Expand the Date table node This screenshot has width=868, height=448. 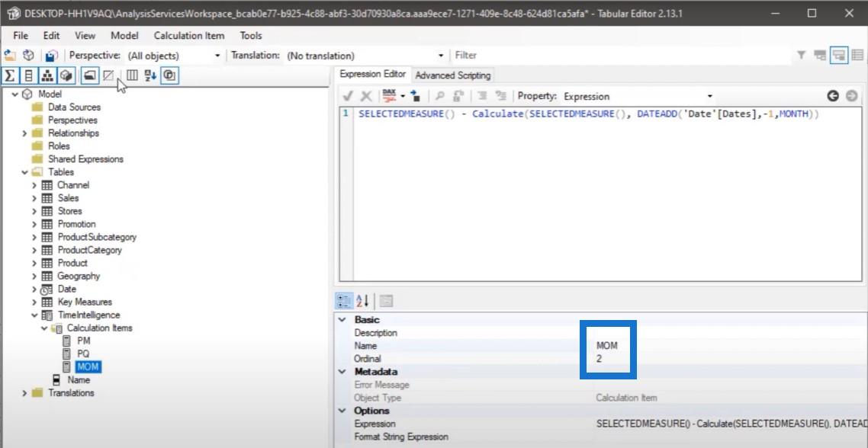coord(34,289)
